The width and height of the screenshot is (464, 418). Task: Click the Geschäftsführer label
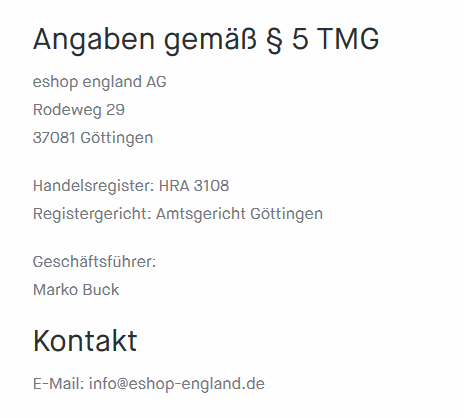tap(94, 262)
